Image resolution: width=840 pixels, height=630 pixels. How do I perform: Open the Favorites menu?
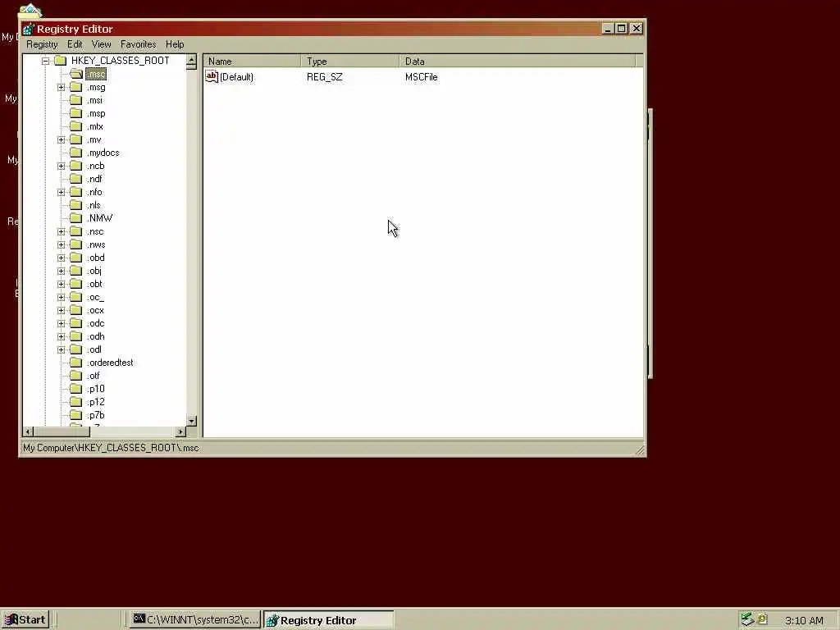click(x=138, y=44)
